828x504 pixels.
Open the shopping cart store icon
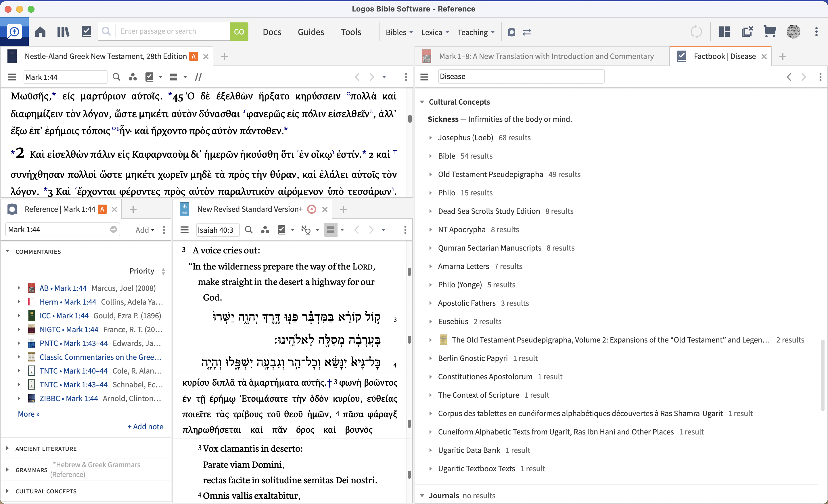coord(770,32)
